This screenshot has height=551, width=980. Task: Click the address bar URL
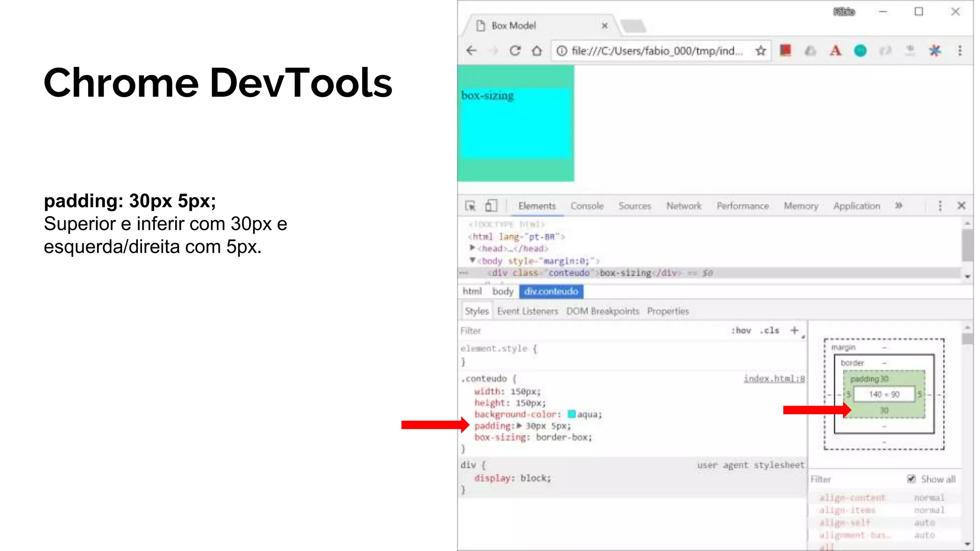coord(657,51)
